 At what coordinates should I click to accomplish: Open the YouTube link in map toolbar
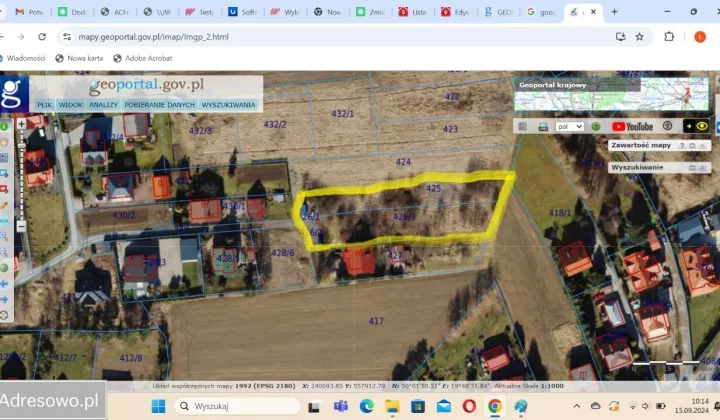coord(632,127)
